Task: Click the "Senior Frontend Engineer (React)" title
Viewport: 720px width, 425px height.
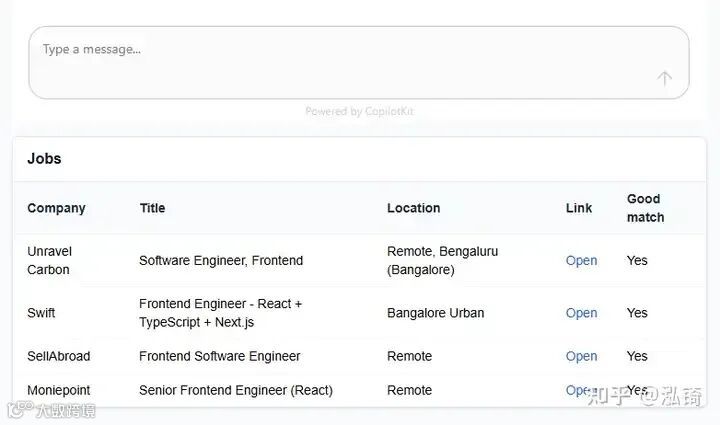Action: coord(235,390)
